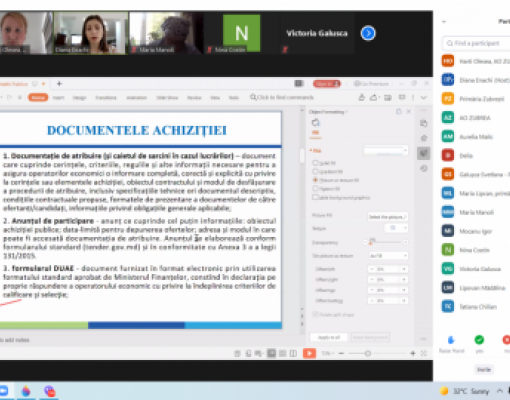Click Reset background button
This screenshot has width=510, height=400.
(x=370, y=337)
